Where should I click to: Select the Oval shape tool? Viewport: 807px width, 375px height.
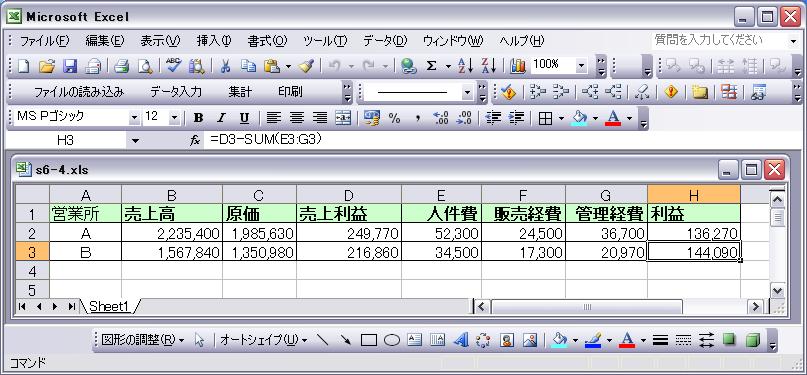point(392,340)
